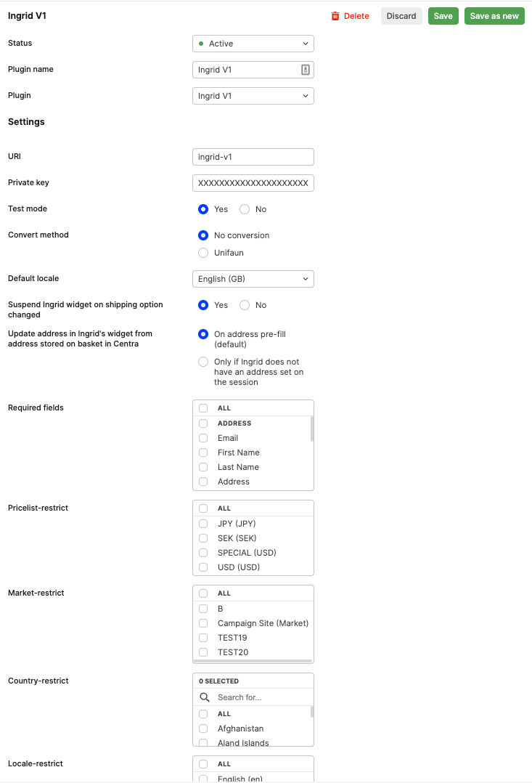Viewport: 532px width, 783px height.
Task: Click the Save button
Action: click(443, 15)
